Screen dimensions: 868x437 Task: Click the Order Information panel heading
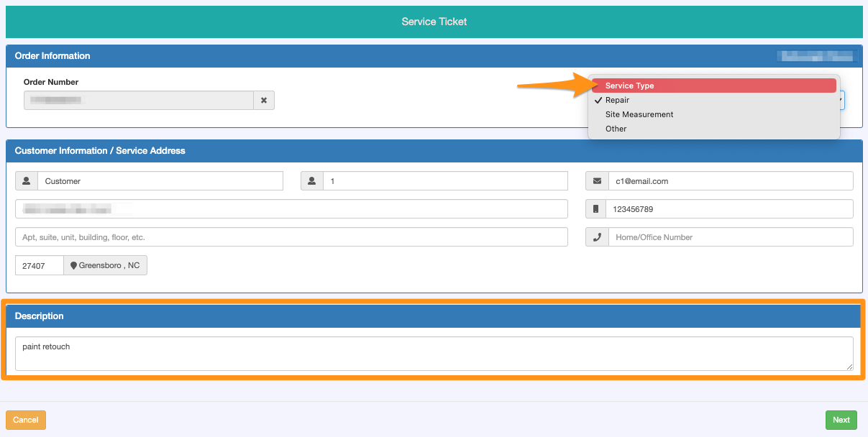[x=52, y=55]
